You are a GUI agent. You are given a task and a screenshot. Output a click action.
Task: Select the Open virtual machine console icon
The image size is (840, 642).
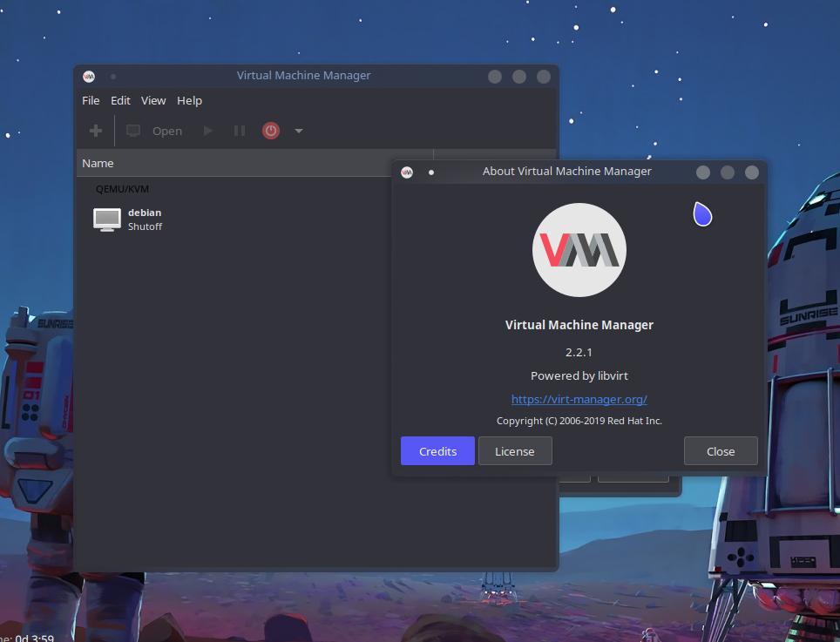coord(132,130)
